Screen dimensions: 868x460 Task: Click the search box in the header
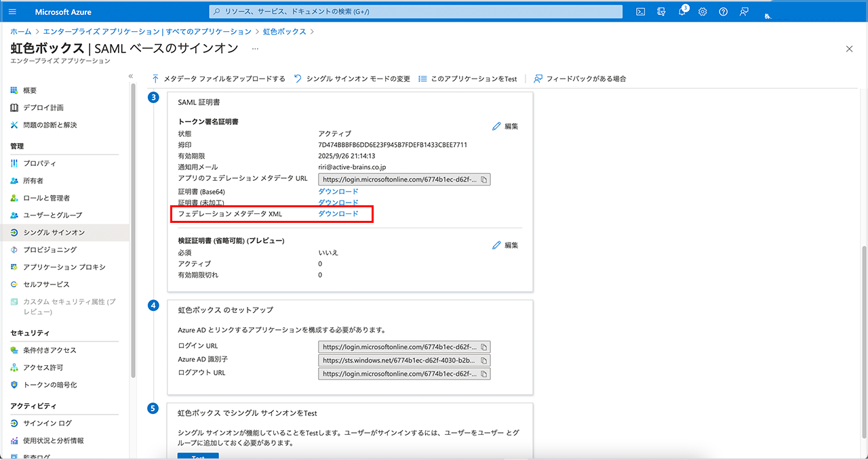click(x=416, y=12)
